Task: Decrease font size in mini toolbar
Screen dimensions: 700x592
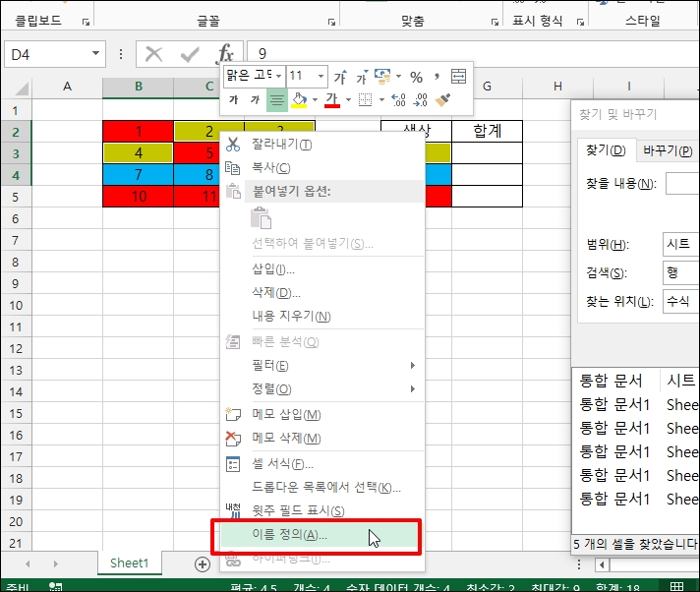Action: click(x=362, y=77)
